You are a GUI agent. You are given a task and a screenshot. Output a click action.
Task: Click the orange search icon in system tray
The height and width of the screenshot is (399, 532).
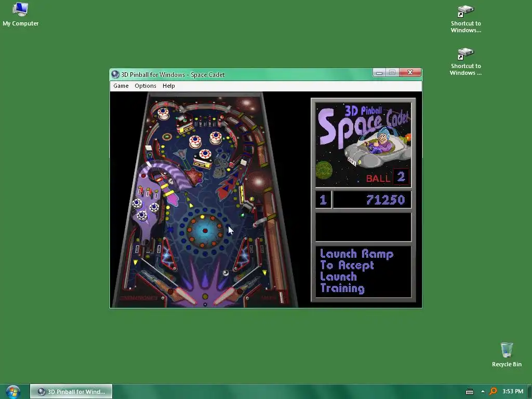[x=494, y=392]
